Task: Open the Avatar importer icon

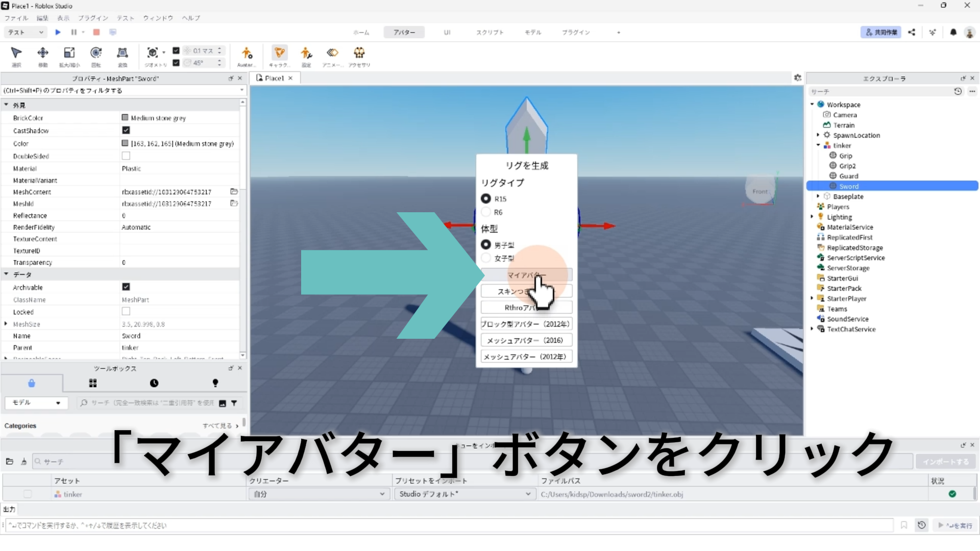Action: pyautogui.click(x=247, y=53)
